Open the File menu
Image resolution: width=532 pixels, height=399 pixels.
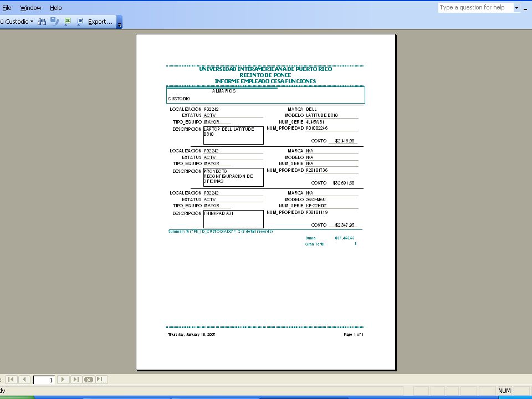pos(7,7)
